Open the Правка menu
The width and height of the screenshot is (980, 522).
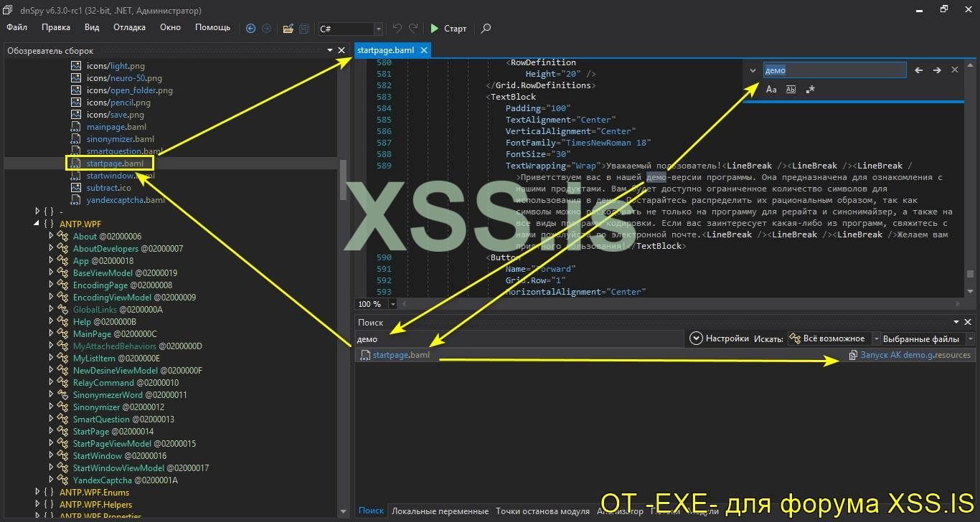click(56, 27)
